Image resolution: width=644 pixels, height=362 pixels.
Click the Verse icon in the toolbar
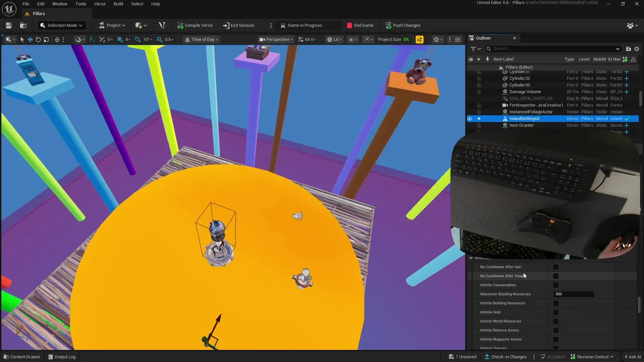[162, 25]
